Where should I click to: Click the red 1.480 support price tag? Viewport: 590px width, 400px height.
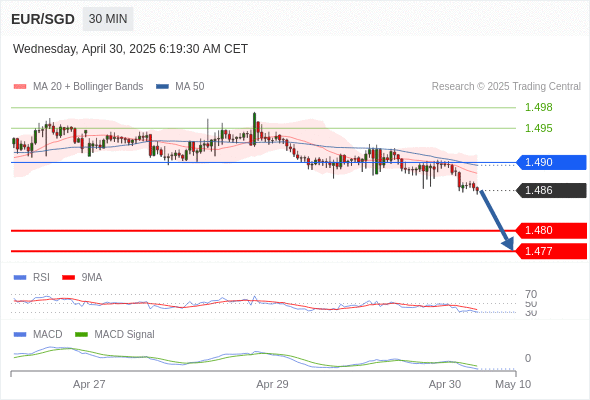[x=551, y=230]
